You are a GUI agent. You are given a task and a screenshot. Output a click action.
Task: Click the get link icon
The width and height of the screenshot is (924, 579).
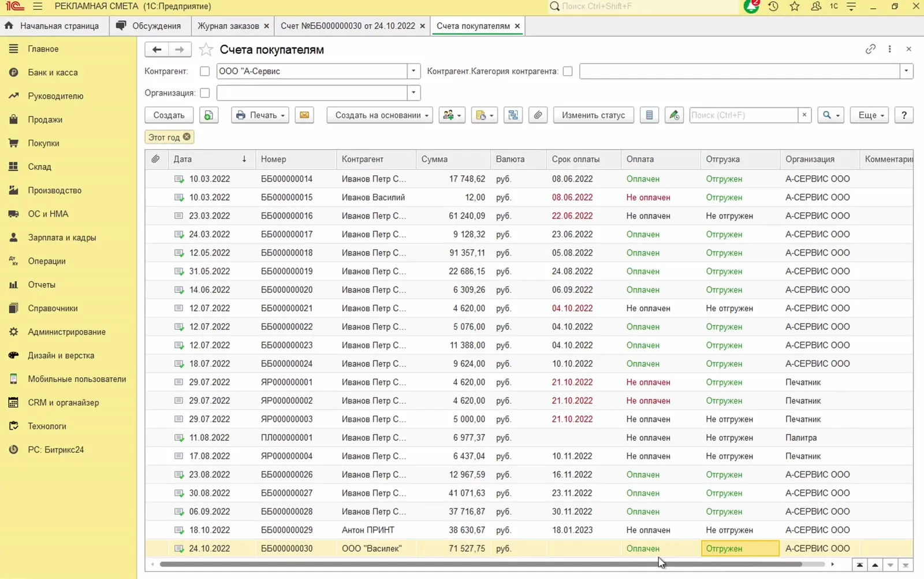click(870, 49)
